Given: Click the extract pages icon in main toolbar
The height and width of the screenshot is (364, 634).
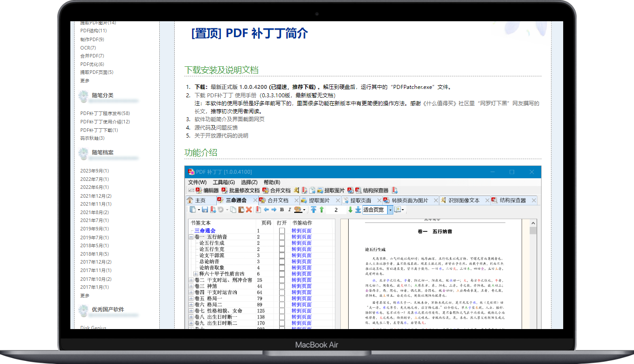Looking at the screenshot, I should tap(312, 190).
